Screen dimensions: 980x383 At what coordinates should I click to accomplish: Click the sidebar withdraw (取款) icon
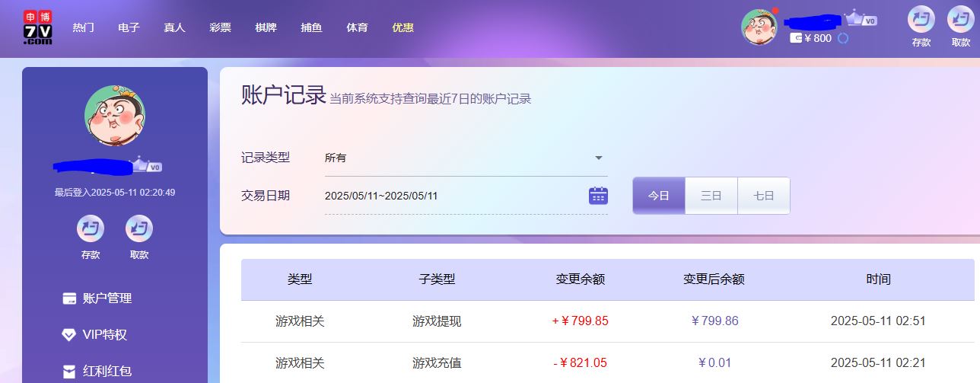139,228
